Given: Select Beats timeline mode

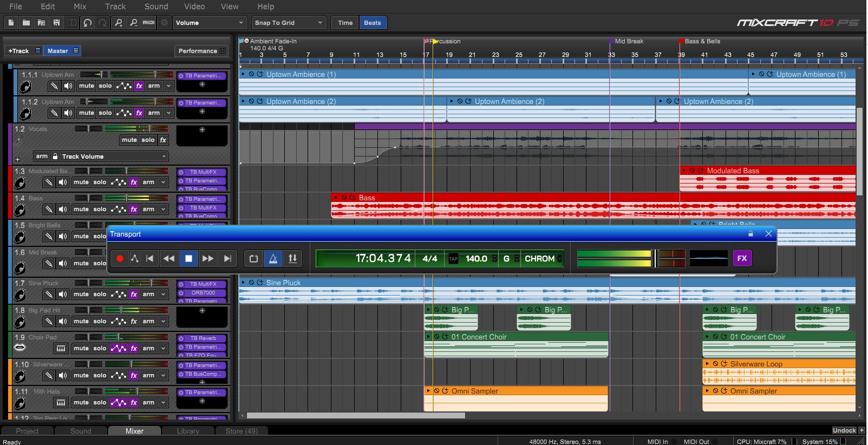Looking at the screenshot, I should pyautogui.click(x=373, y=23).
